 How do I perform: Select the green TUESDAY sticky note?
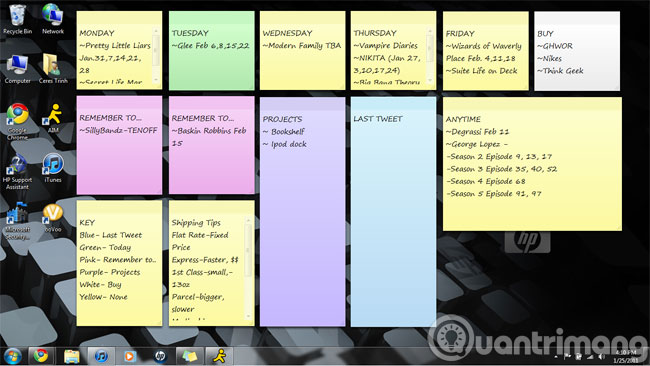click(x=211, y=51)
